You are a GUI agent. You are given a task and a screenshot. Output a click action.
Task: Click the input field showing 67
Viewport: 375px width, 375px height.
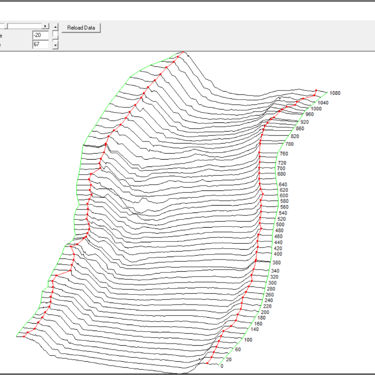41,44
